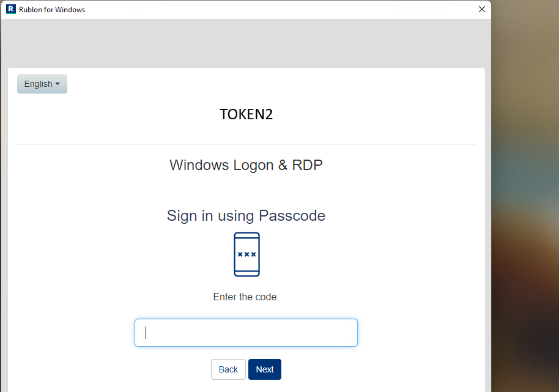This screenshot has width=559, height=392.
Task: Click the gray banner area above the form
Action: (x=246, y=43)
